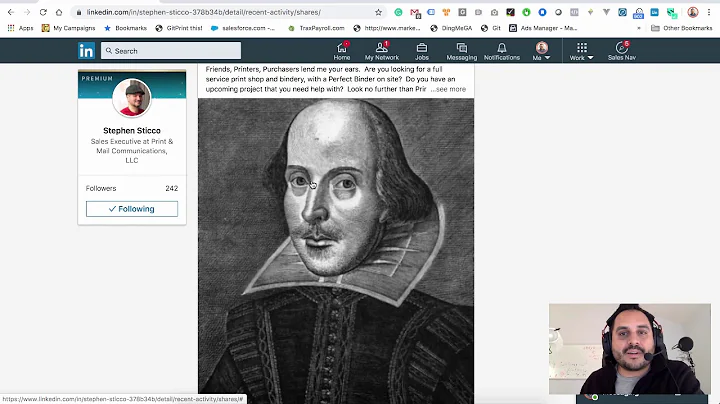Image resolution: width=720 pixels, height=404 pixels.
Task: Open Sales Nav
Action: 622,51
